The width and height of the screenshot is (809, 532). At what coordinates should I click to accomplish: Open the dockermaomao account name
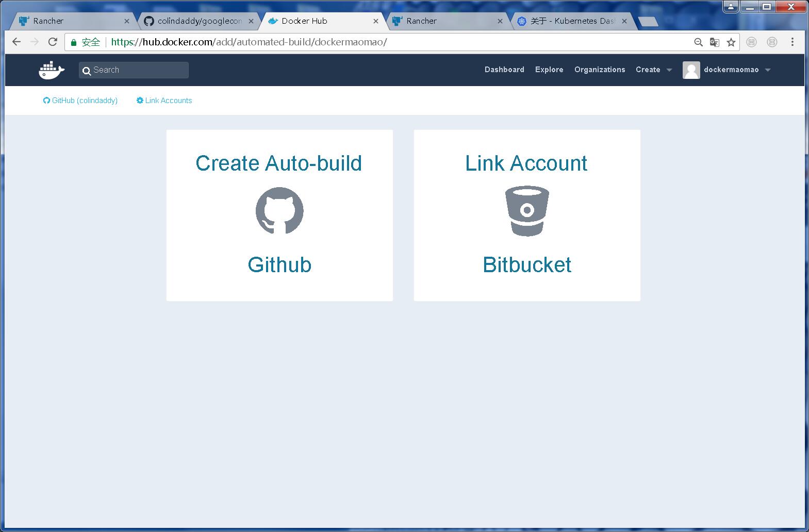point(731,70)
